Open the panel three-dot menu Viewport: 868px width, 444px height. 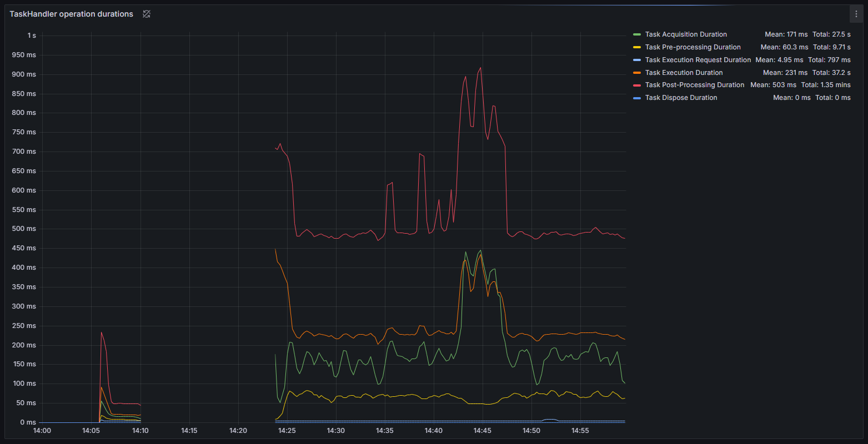856,14
